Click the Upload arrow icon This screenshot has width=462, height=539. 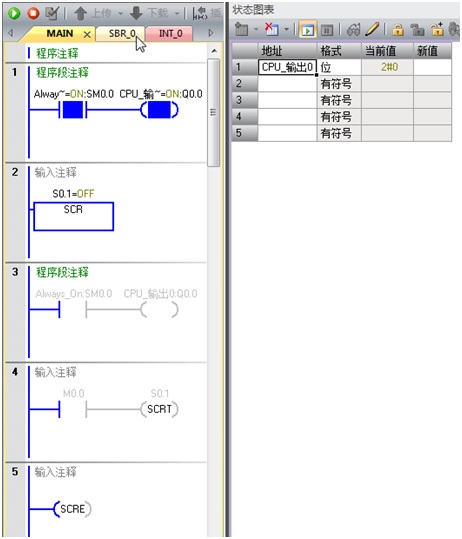[80, 14]
